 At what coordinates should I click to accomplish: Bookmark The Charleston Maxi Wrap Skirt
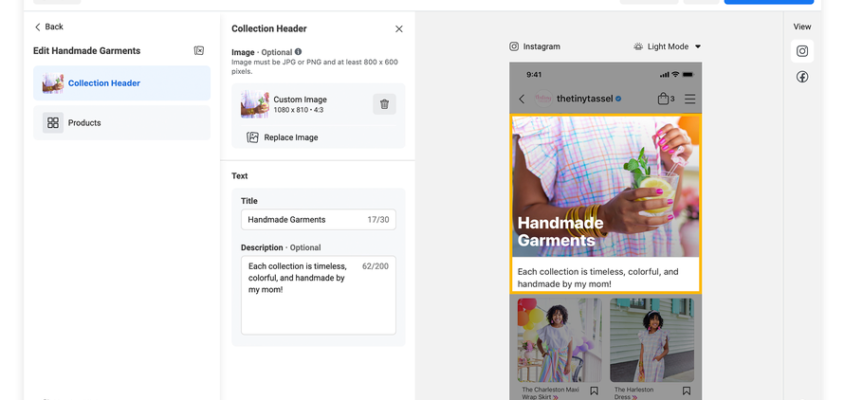(594, 391)
